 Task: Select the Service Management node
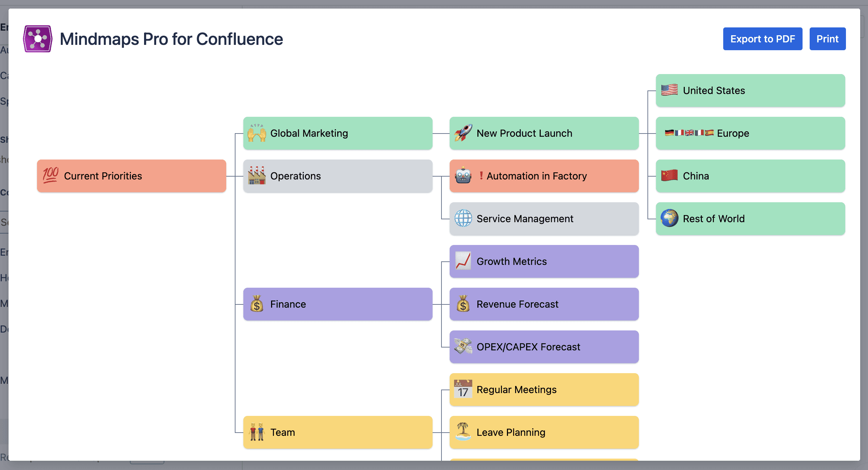coord(544,219)
